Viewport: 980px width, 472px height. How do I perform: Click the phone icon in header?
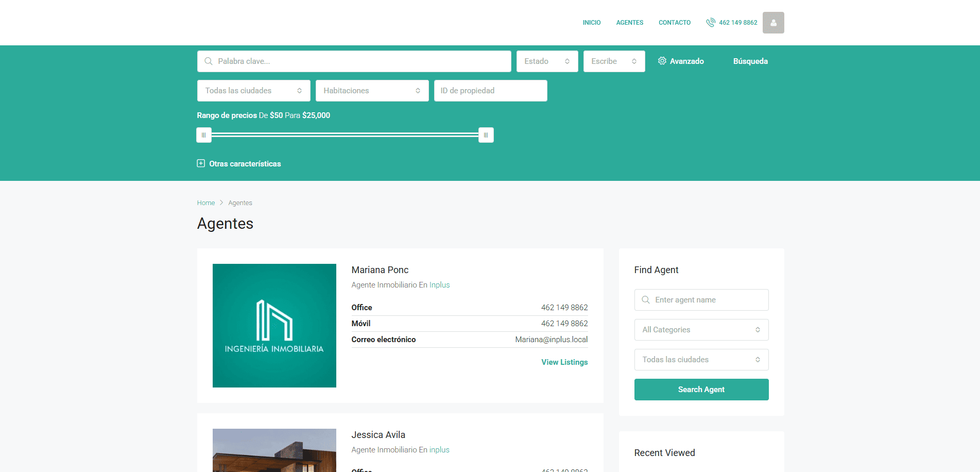pos(711,23)
